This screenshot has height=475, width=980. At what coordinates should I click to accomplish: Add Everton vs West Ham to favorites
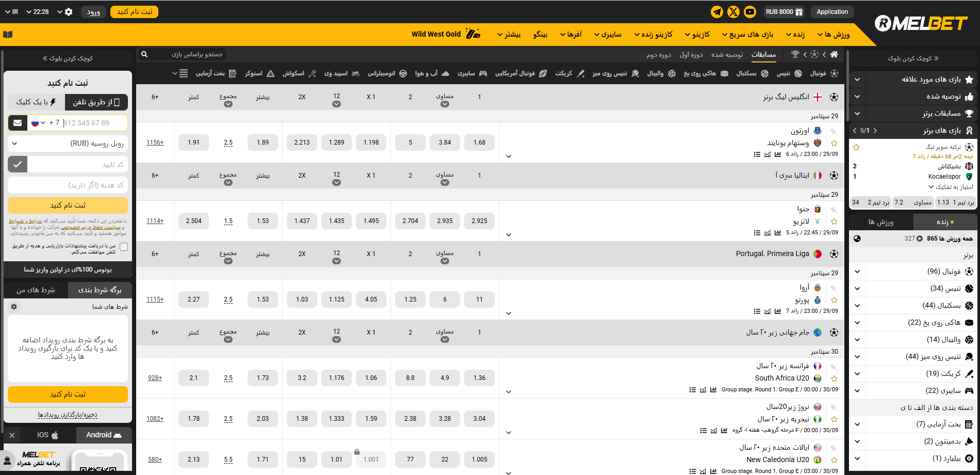[x=834, y=143]
